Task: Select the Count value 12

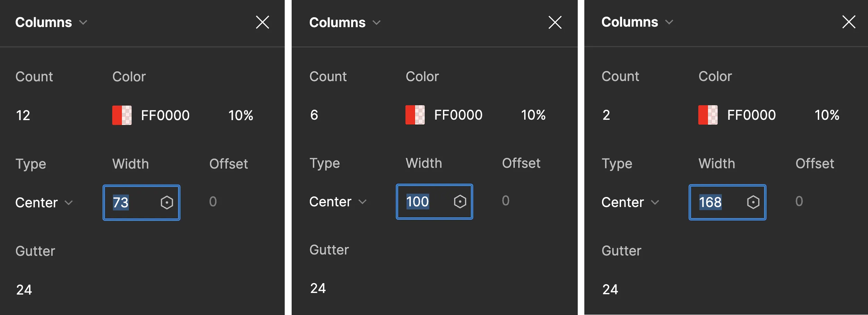Action: click(x=23, y=115)
